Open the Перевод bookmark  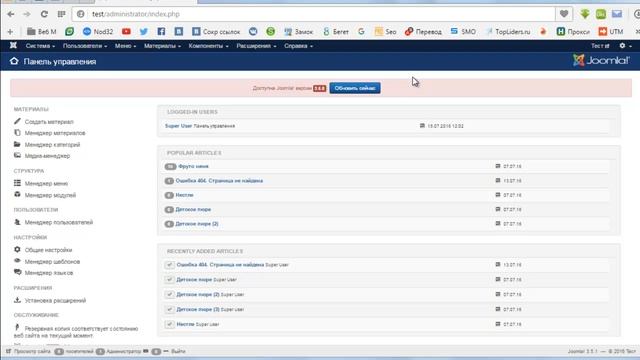click(423, 31)
